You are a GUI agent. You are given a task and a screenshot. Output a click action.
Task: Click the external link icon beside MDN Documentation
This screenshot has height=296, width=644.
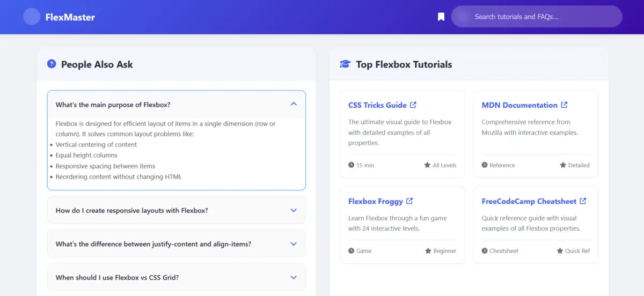[564, 105]
